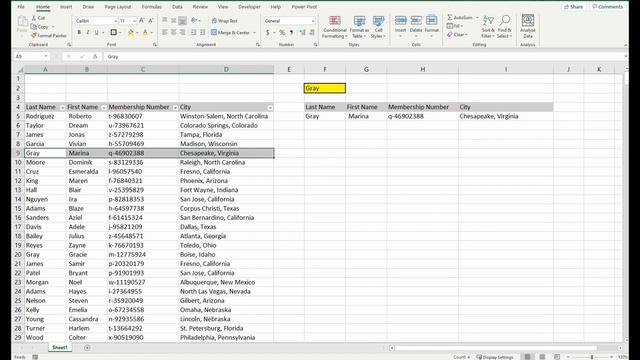
Task: Set Middle Align for cells
Action: coord(173,20)
